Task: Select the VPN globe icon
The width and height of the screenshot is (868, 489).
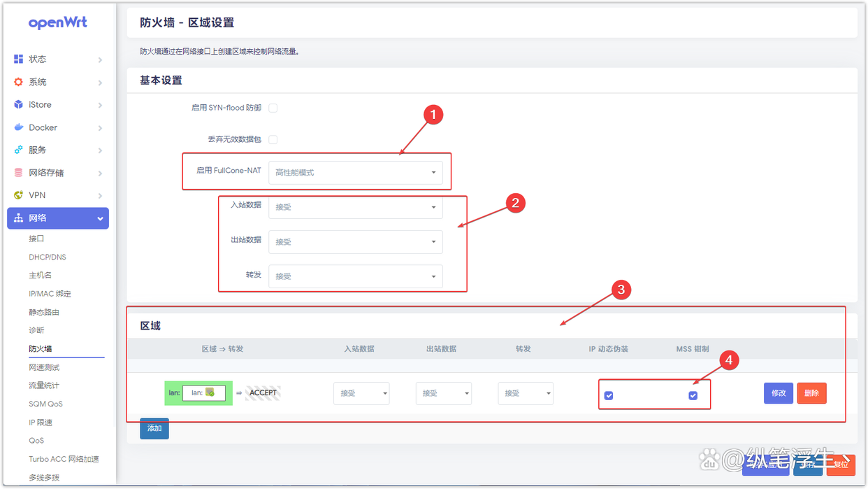Action: [18, 195]
